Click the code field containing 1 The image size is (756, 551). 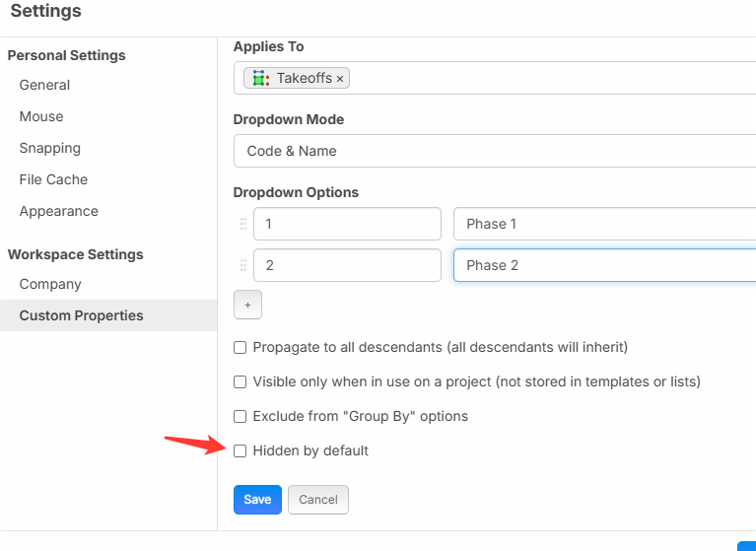pyautogui.click(x=346, y=224)
